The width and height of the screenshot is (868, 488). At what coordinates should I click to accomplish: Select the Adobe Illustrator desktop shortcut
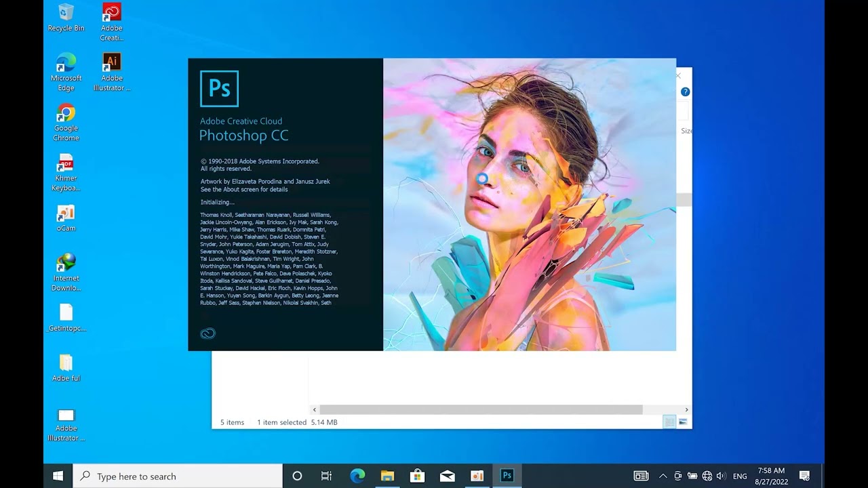(112, 72)
